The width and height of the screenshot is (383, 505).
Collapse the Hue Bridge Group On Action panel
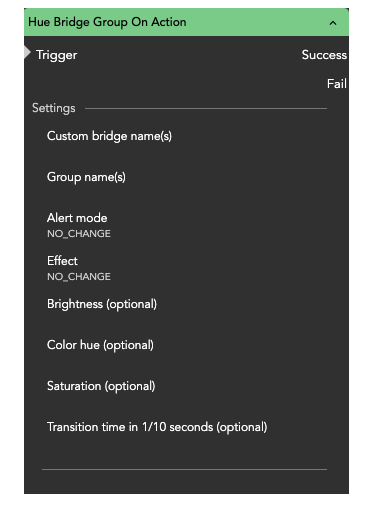click(x=332, y=23)
